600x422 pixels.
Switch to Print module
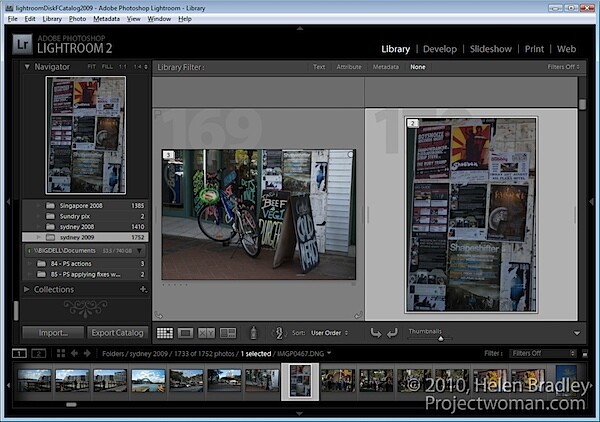(x=534, y=49)
